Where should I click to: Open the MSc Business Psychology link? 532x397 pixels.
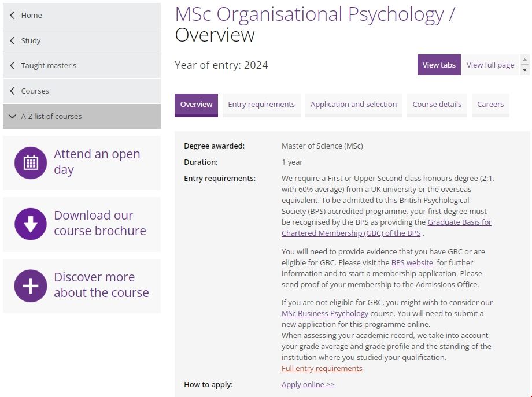coord(324,313)
